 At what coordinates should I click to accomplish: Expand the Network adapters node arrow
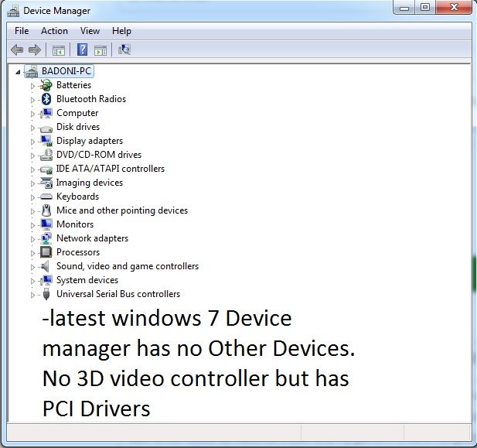(32, 239)
